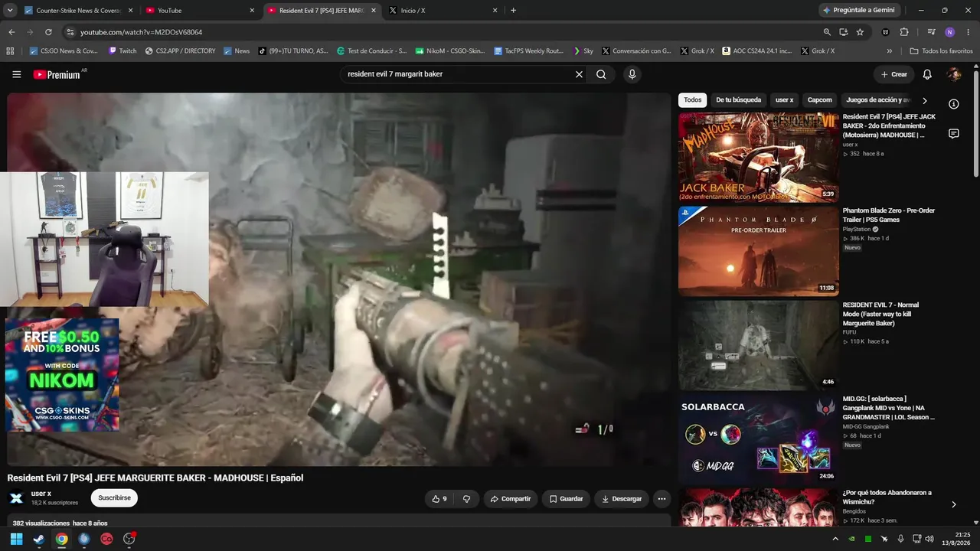
Task: Open Todos los favoritos folder
Action: coord(941,51)
